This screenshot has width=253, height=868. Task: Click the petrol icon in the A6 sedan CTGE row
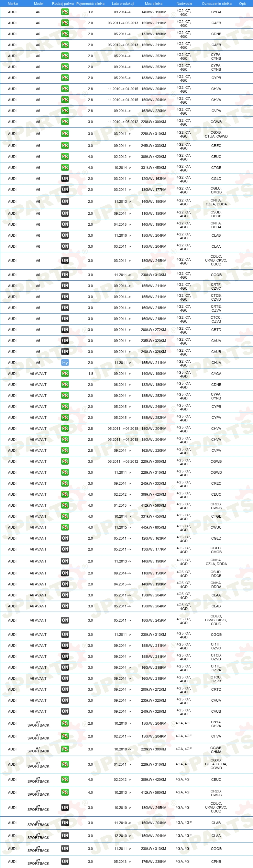pyautogui.click(x=65, y=168)
